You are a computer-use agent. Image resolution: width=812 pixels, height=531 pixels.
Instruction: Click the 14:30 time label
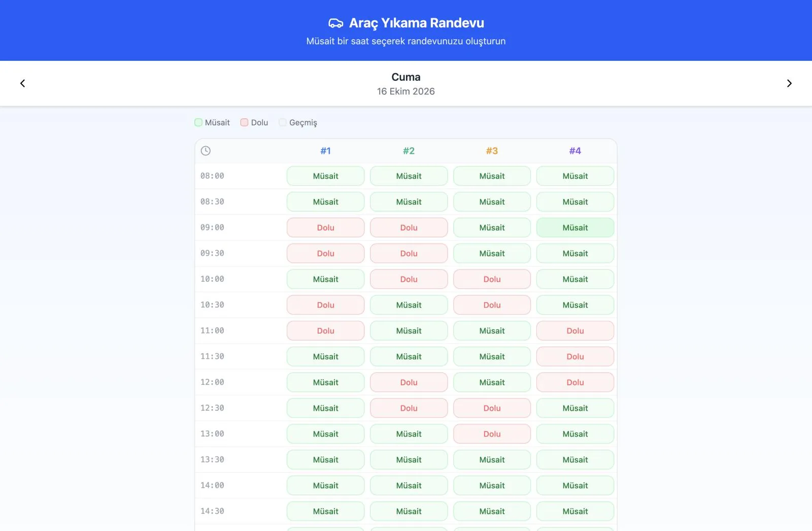(212, 511)
